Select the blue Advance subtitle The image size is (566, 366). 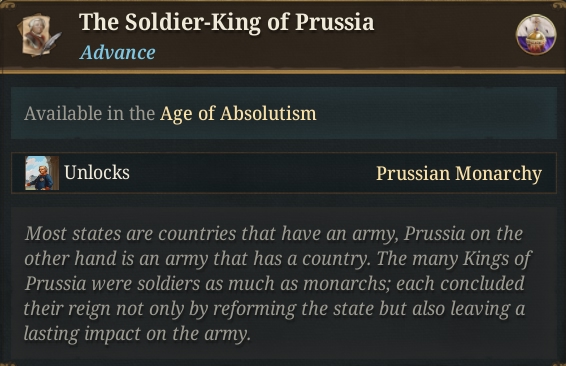coord(118,52)
